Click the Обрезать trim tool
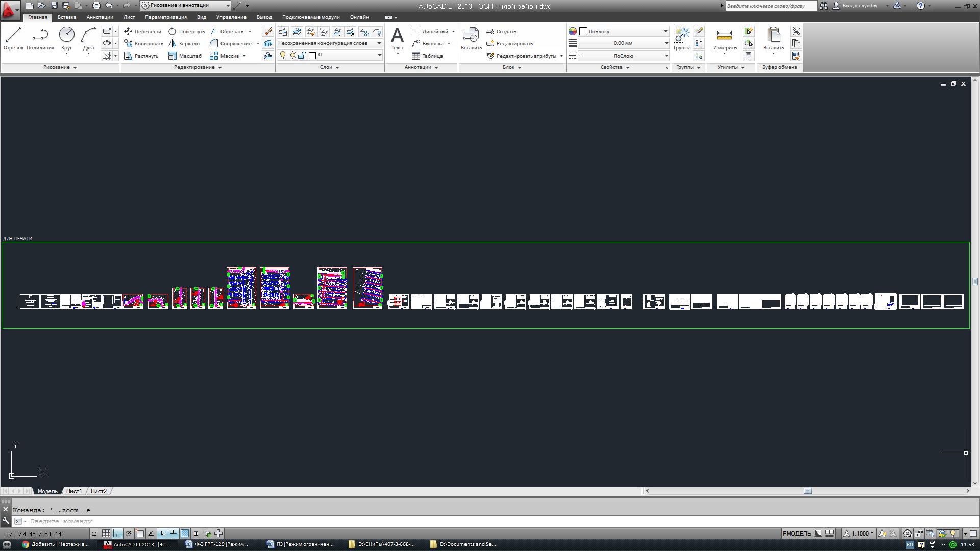Image resolution: width=980 pixels, height=551 pixels. tap(227, 31)
